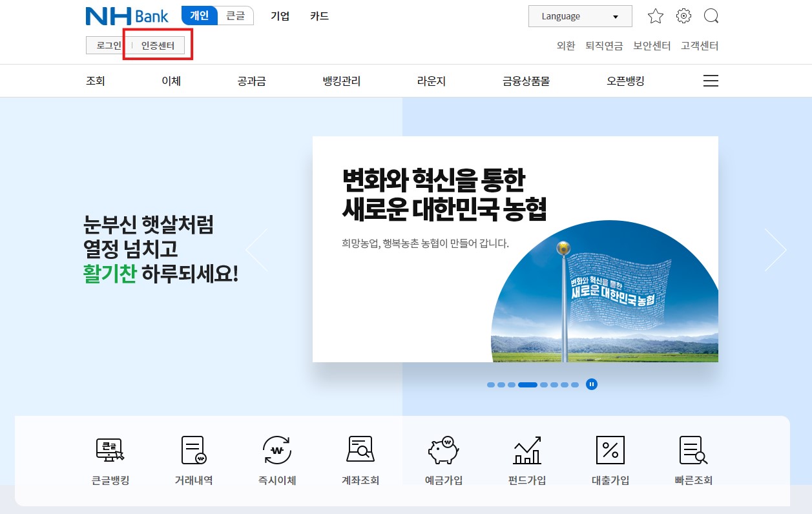This screenshot has height=514, width=812.
Task: Select the 거래내역 transaction history icon
Action: [x=193, y=458]
